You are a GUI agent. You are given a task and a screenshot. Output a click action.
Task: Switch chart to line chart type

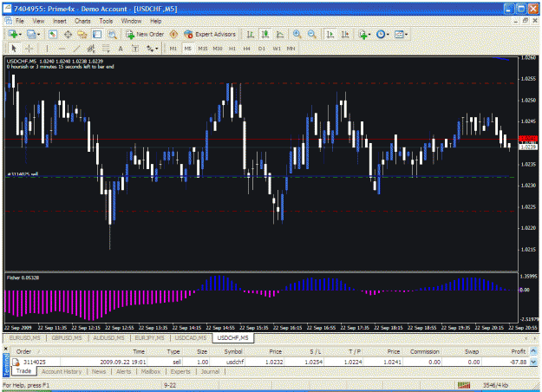click(x=280, y=34)
